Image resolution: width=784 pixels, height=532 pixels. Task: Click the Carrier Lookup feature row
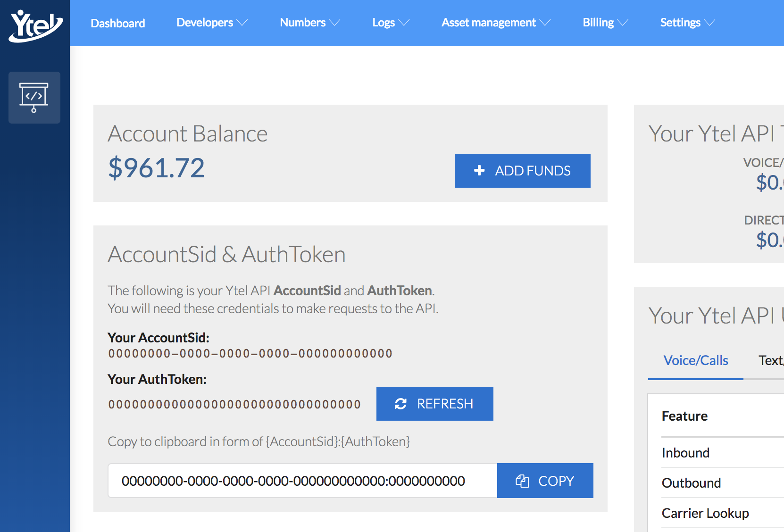tap(723, 513)
